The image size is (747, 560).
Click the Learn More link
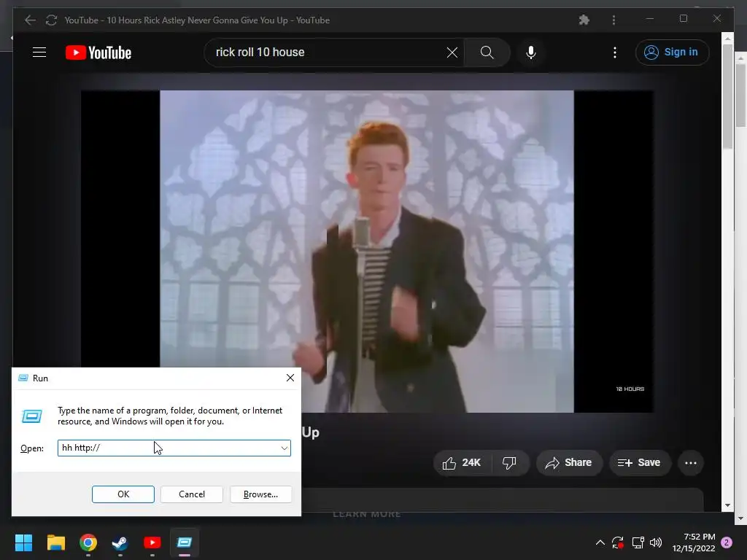367,513
